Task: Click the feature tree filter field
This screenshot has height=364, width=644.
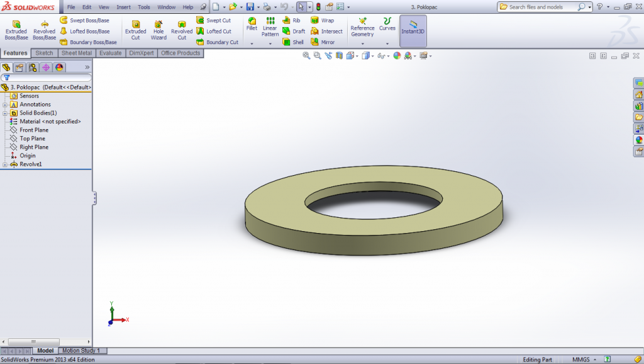Action: [46, 77]
